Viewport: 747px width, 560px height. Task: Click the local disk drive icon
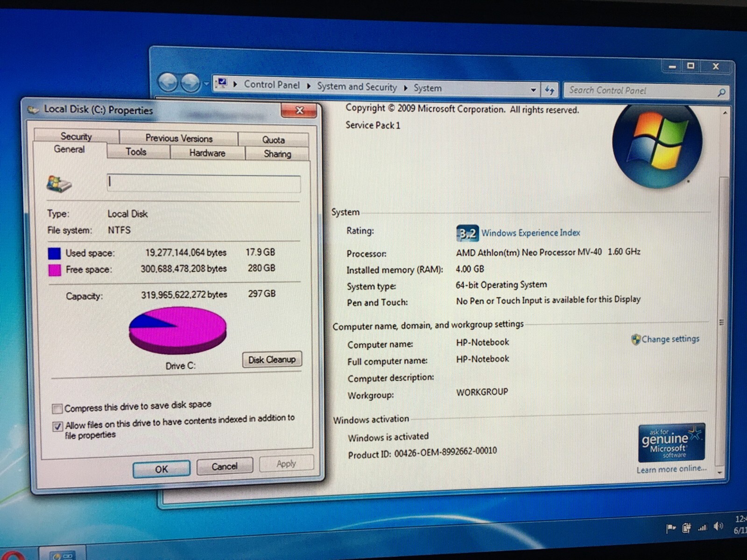(x=59, y=184)
